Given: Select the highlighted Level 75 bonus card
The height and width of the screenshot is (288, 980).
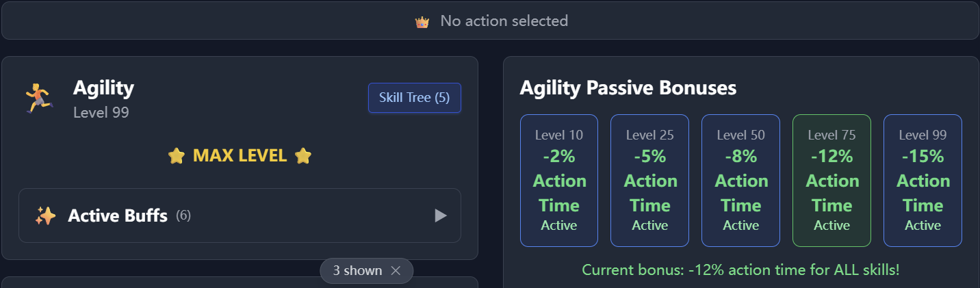Looking at the screenshot, I should tap(831, 181).
